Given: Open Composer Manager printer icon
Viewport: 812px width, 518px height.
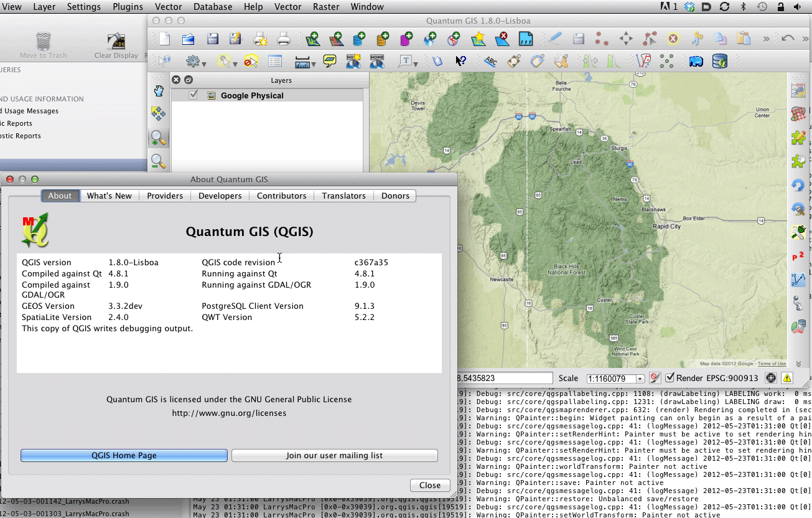Looking at the screenshot, I should [284, 39].
